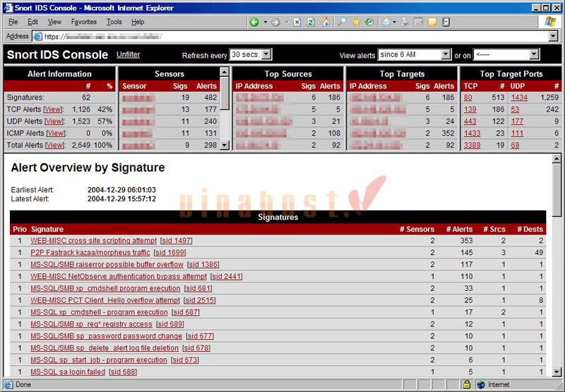Open WEB-MISC cross site scripting attempt signature

(93, 241)
